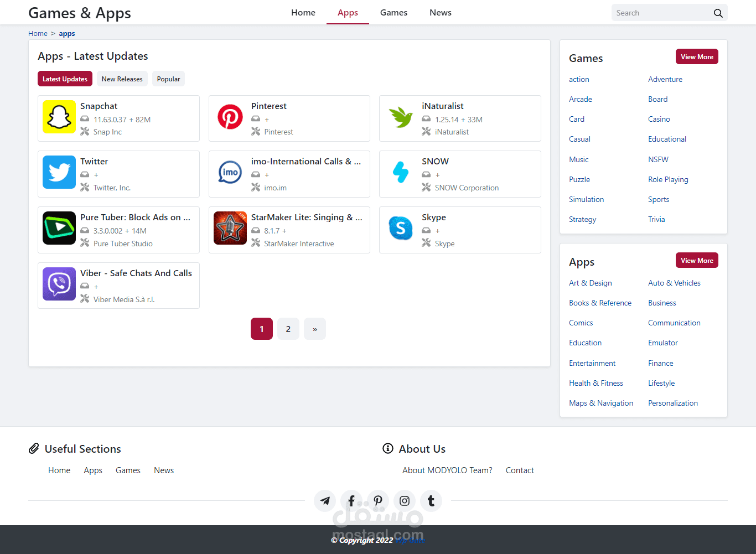
Task: Click the Twitter, Inc. developer text
Action: pyautogui.click(x=112, y=188)
